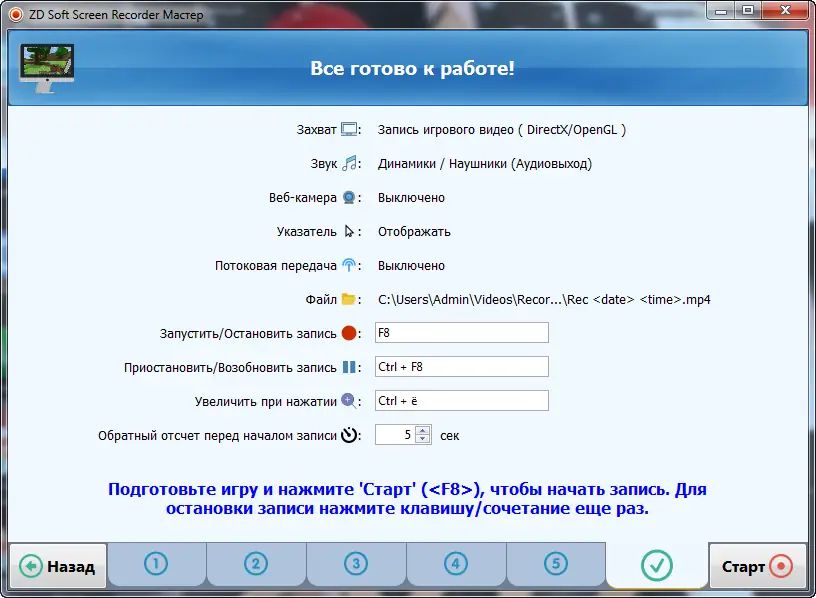Image resolution: width=816 pixels, height=598 pixels.
Task: Switch to step 1 tab
Action: (156, 565)
